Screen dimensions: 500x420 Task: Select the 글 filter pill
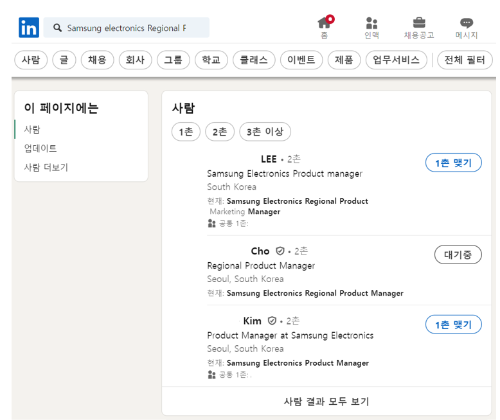coord(64,60)
